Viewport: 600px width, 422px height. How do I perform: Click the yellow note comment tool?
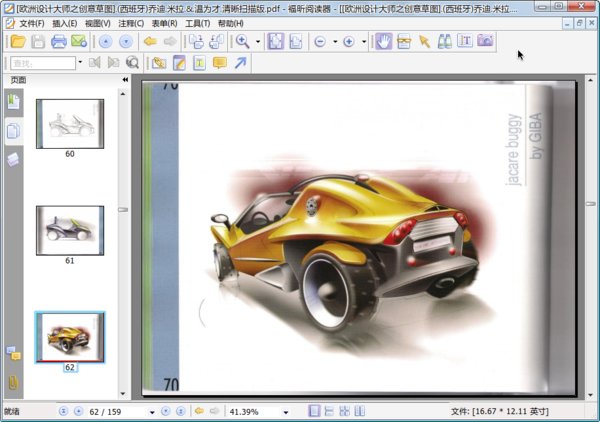coord(220,63)
